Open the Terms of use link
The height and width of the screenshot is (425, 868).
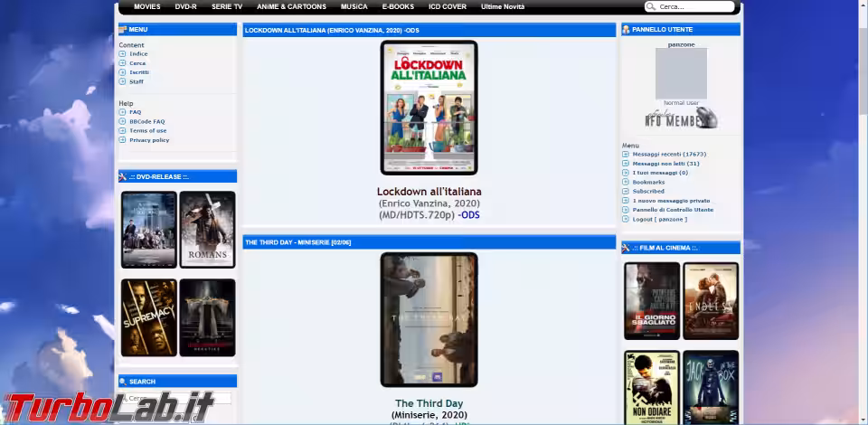(147, 130)
